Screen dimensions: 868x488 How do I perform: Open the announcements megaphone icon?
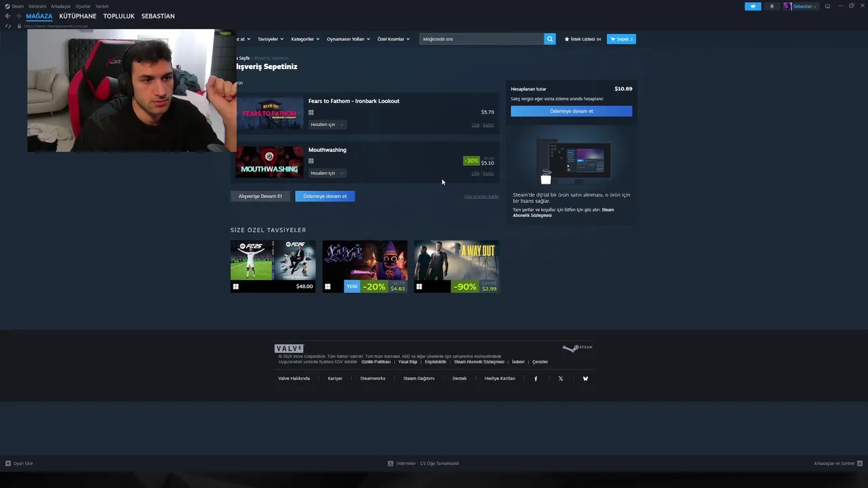click(x=753, y=6)
